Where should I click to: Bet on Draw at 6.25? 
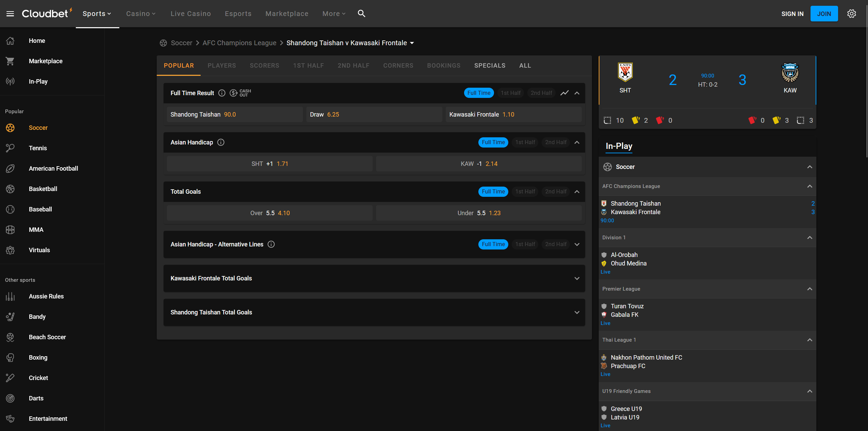pyautogui.click(x=374, y=115)
